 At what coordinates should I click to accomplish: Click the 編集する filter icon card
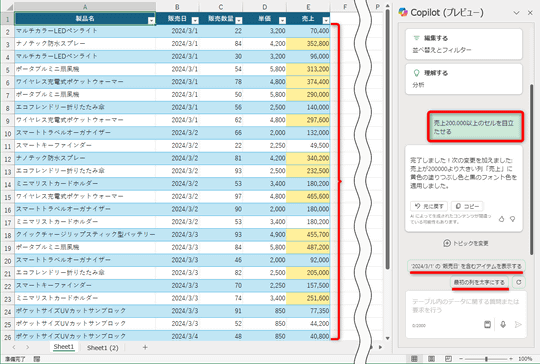click(x=464, y=44)
